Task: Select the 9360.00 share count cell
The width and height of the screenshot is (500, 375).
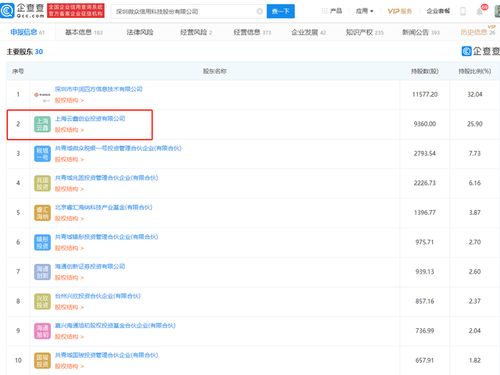Action: pos(425,124)
